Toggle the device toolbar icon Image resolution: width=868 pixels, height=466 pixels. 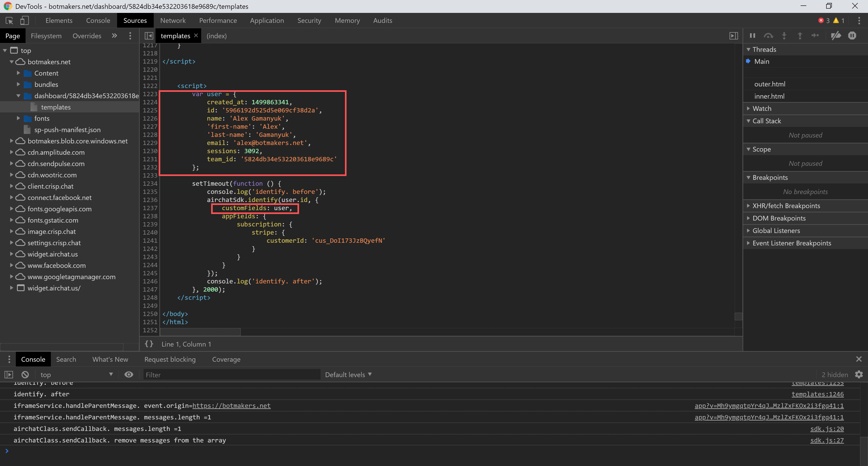24,21
